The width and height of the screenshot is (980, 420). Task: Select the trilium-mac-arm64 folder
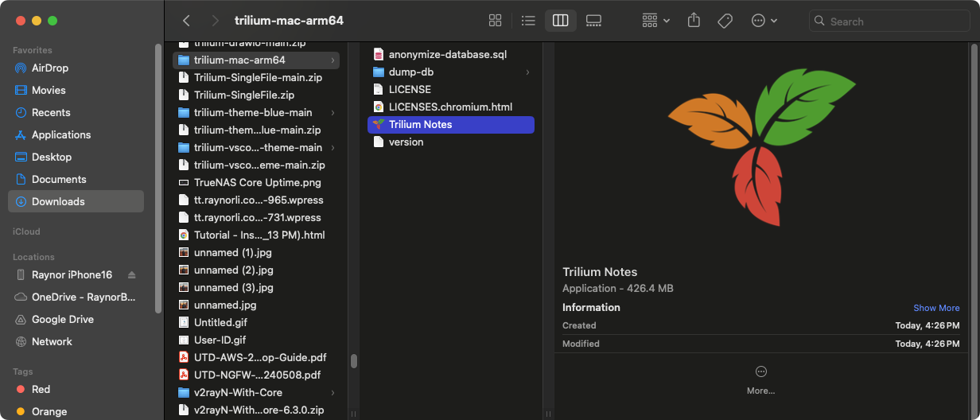tap(256, 60)
